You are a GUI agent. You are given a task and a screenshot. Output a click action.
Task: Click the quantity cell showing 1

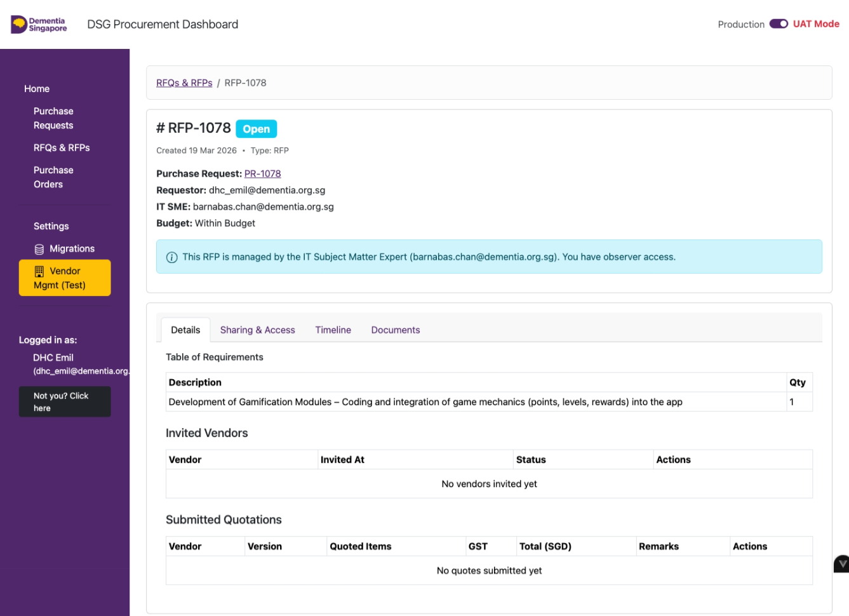(x=799, y=402)
